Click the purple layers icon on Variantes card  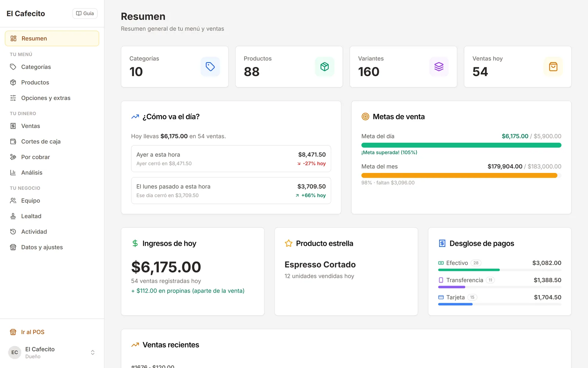439,67
